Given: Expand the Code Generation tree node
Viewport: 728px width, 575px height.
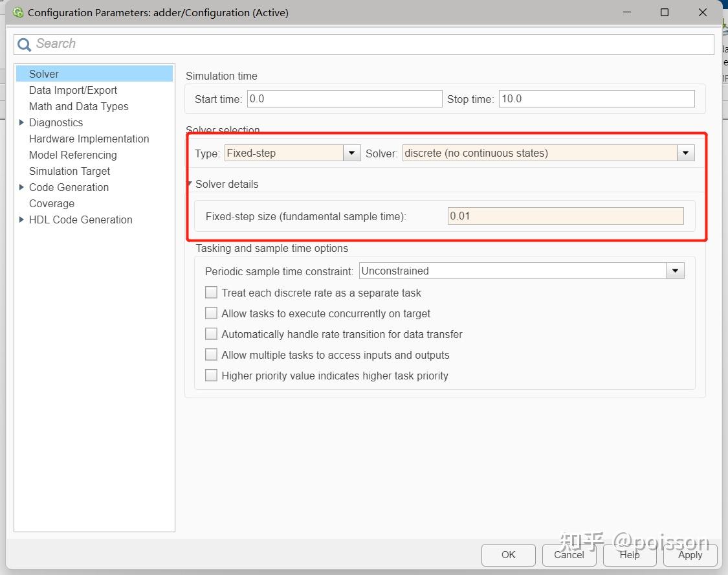Looking at the screenshot, I should point(22,187).
